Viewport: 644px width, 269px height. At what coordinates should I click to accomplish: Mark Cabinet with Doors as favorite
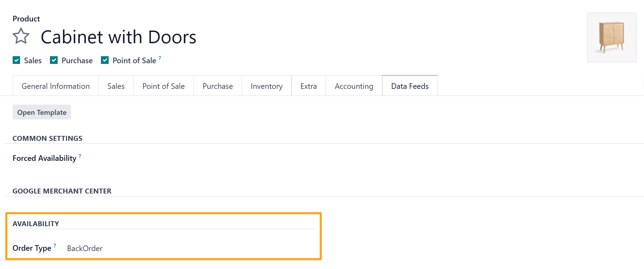pyautogui.click(x=21, y=36)
